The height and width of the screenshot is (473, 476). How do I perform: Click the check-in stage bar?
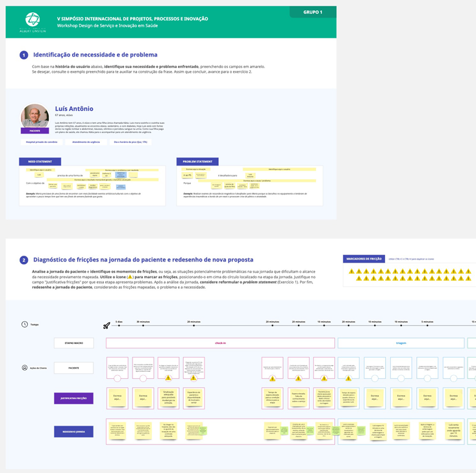pos(220,343)
